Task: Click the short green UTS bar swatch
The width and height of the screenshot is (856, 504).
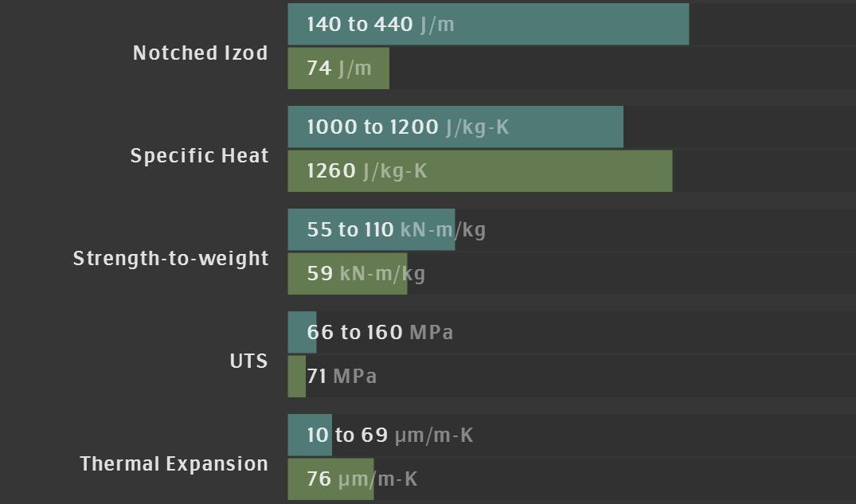Action: (x=296, y=377)
